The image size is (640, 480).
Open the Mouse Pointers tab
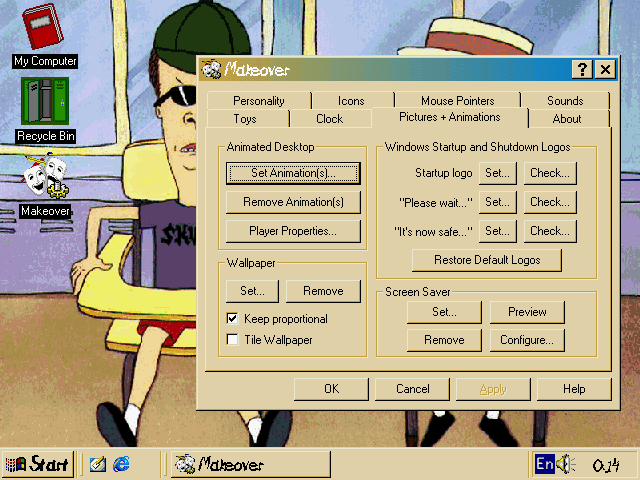point(458,101)
